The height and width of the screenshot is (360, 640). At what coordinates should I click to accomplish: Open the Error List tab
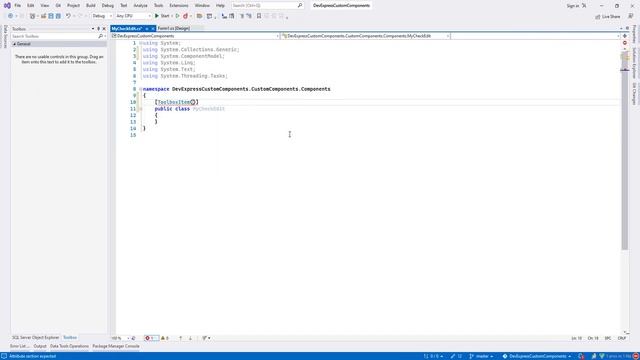(x=19, y=346)
